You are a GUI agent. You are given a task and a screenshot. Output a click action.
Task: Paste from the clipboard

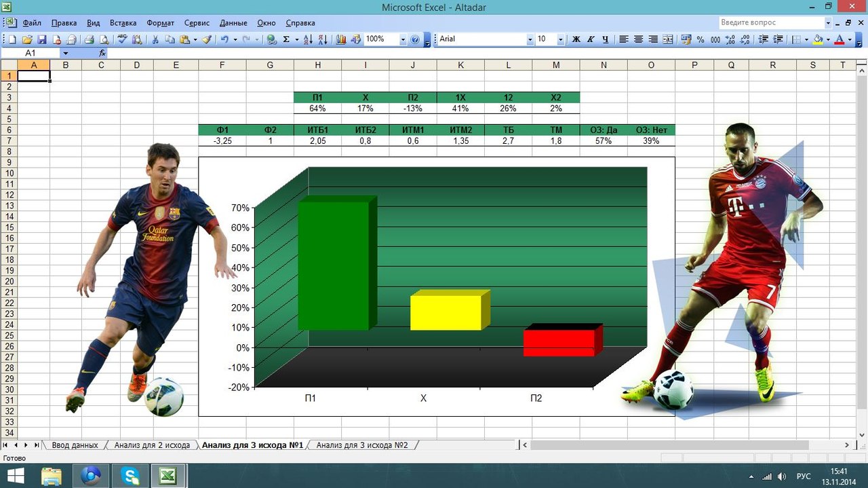coord(184,39)
